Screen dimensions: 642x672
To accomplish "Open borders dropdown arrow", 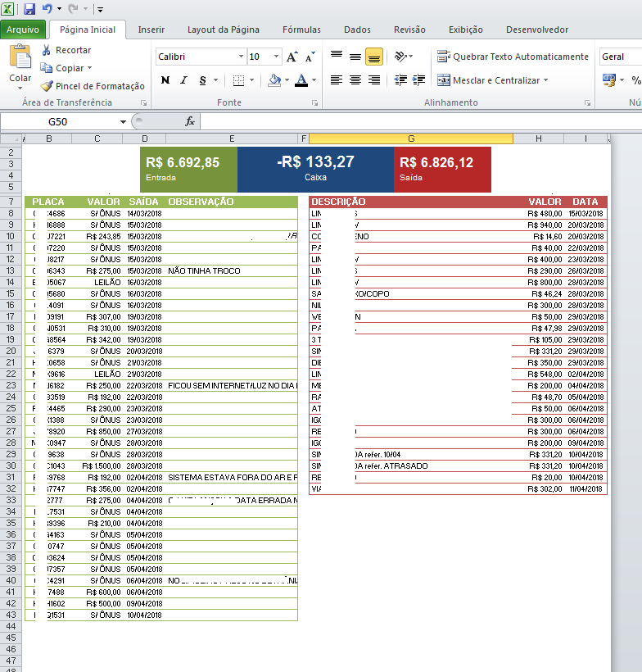I will [251, 80].
